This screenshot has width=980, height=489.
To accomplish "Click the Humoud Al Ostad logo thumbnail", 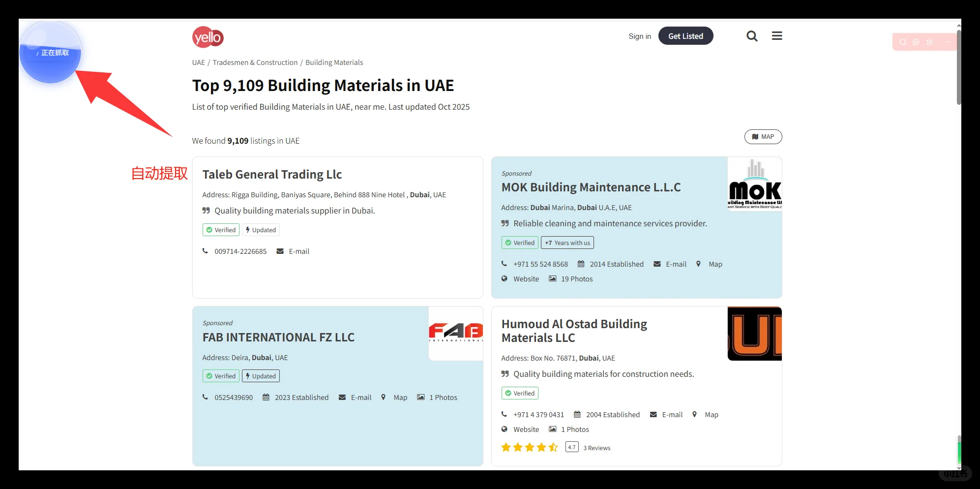I will click(755, 334).
